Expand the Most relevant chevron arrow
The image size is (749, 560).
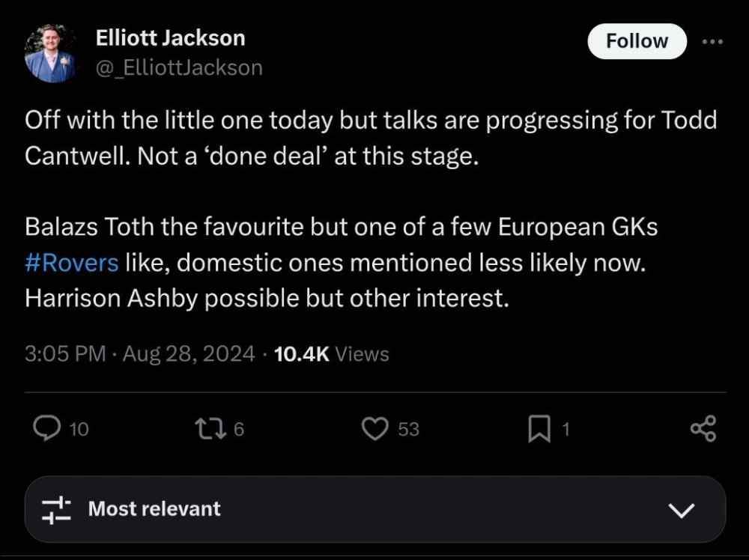[681, 511]
